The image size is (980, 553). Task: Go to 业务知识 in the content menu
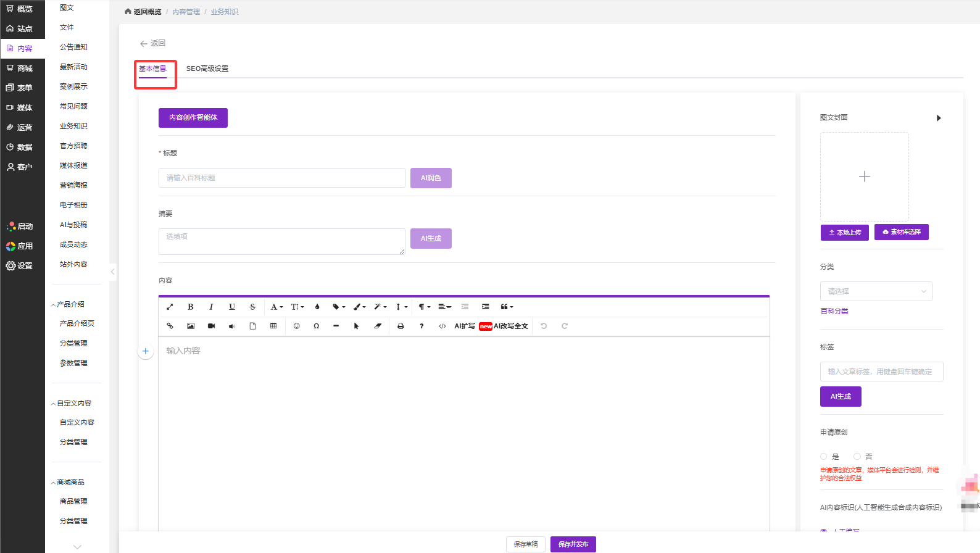point(73,126)
